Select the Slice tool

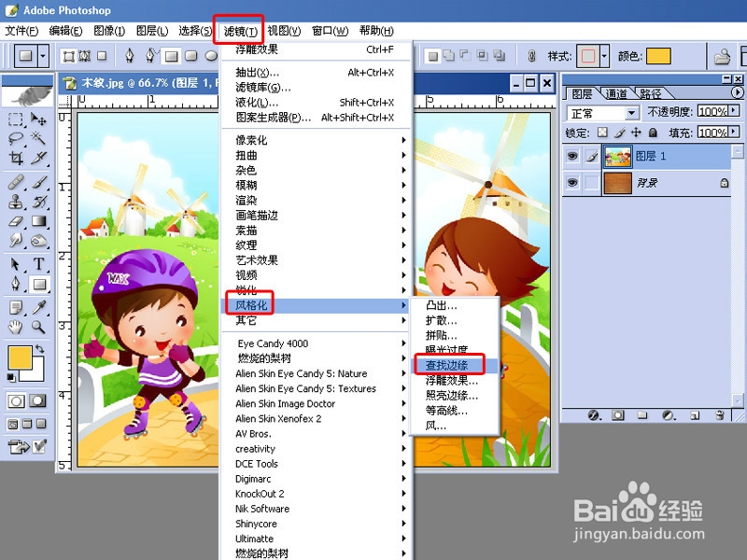(x=38, y=158)
